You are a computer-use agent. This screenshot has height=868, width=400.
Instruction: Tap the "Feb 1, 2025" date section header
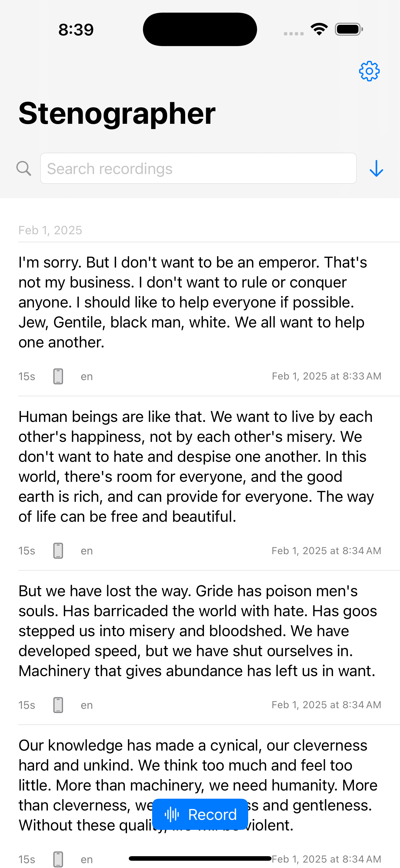click(50, 230)
